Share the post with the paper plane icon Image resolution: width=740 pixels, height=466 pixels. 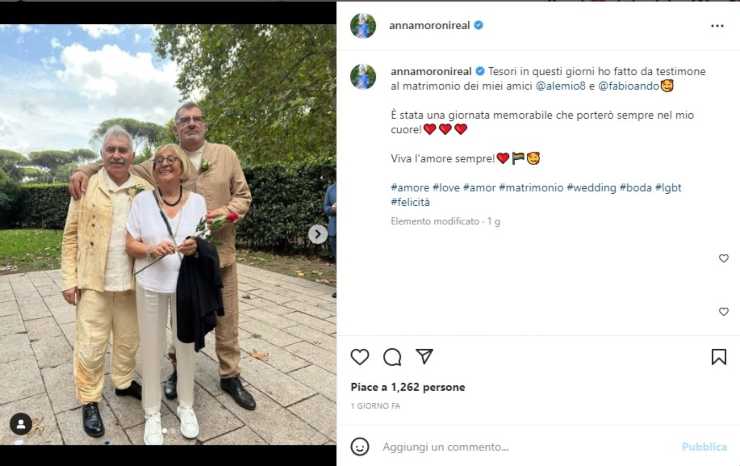tap(424, 356)
